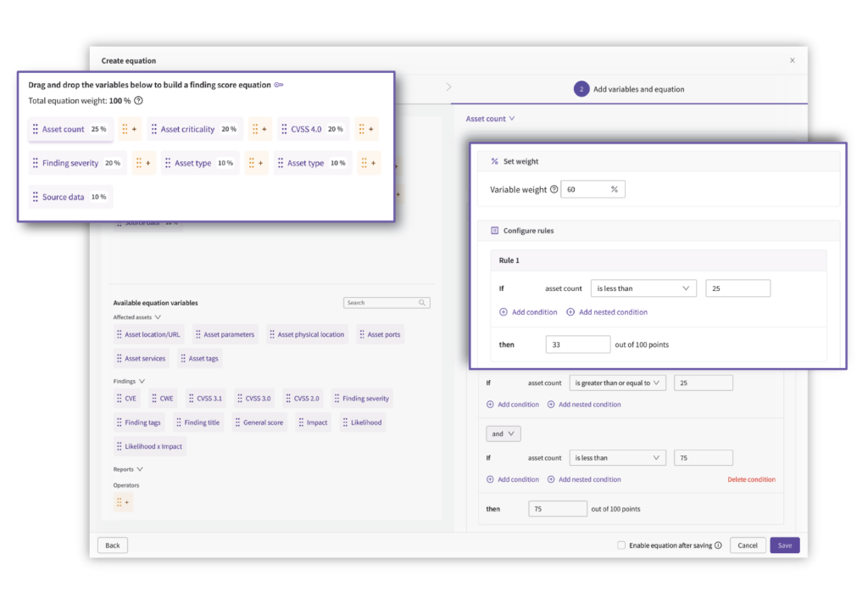The width and height of the screenshot is (868, 604).
Task: Click the plus operator after Asset criticality
Action: coord(259,129)
